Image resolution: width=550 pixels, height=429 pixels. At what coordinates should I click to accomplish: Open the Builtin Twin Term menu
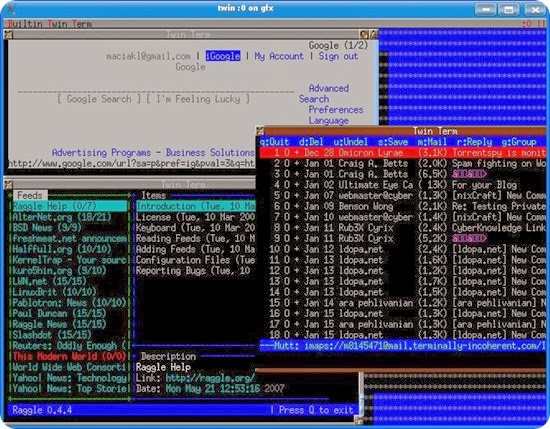[x=49, y=24]
